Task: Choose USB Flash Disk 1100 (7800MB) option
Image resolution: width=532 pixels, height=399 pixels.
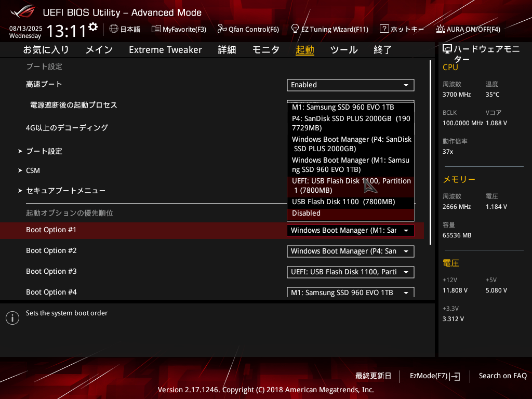Action: pos(351,202)
